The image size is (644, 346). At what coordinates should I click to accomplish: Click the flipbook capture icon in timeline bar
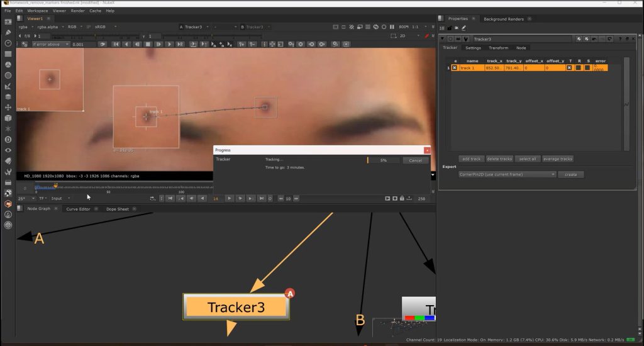point(387,198)
